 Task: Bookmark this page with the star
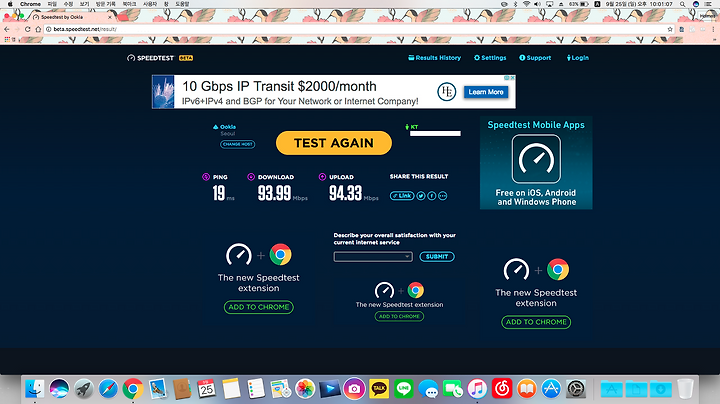(x=670, y=29)
